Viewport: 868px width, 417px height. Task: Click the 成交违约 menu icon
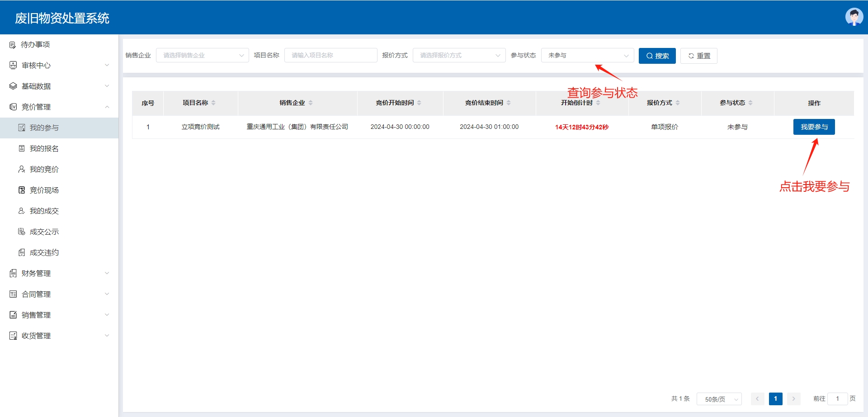(21, 252)
